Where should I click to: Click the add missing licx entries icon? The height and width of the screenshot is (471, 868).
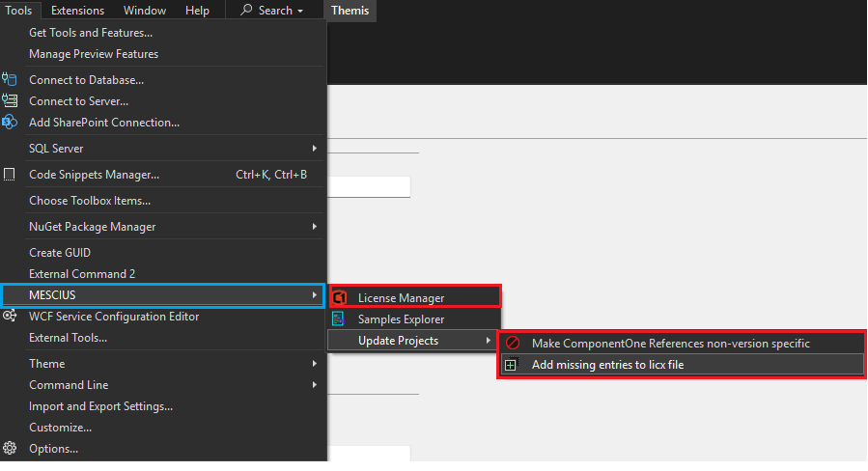pos(513,365)
